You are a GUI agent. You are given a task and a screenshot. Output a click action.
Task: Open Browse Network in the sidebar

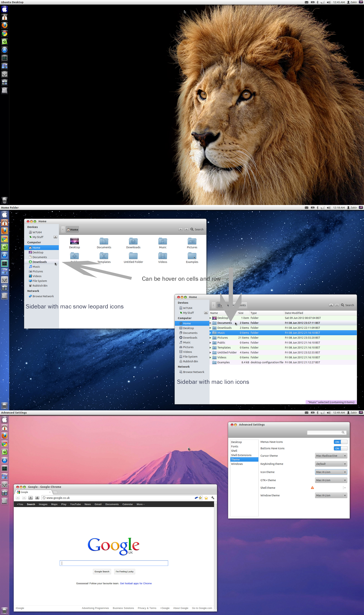pos(43,296)
